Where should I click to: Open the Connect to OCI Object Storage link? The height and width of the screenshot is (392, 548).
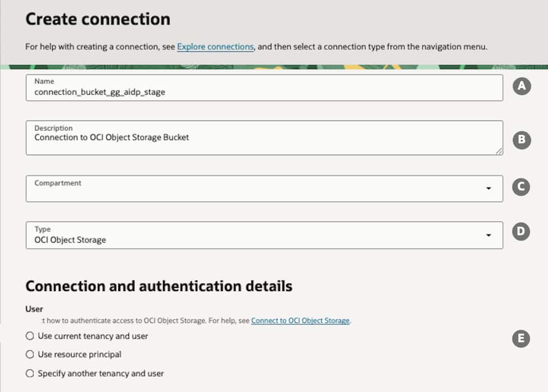(x=300, y=321)
